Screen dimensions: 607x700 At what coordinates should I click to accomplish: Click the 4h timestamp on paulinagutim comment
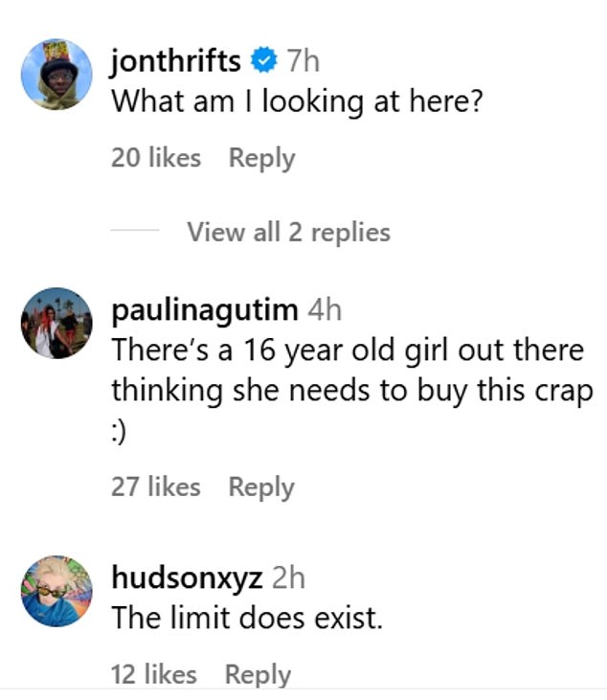click(325, 310)
